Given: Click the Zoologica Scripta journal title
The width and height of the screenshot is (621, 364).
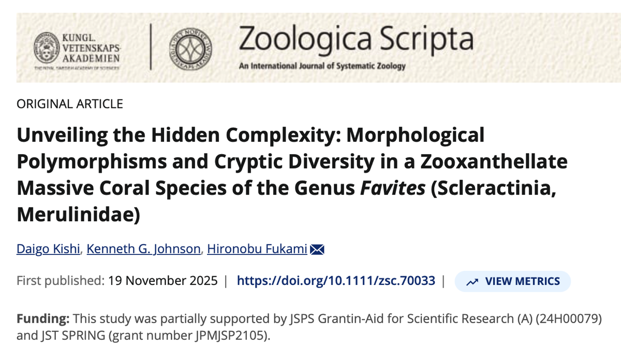Looking at the screenshot, I should click(x=356, y=40).
